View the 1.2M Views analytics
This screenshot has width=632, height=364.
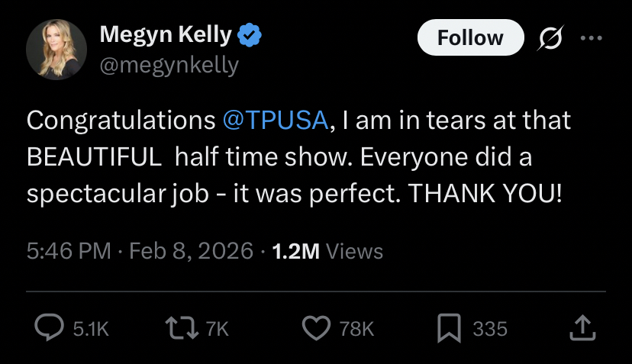pos(327,251)
